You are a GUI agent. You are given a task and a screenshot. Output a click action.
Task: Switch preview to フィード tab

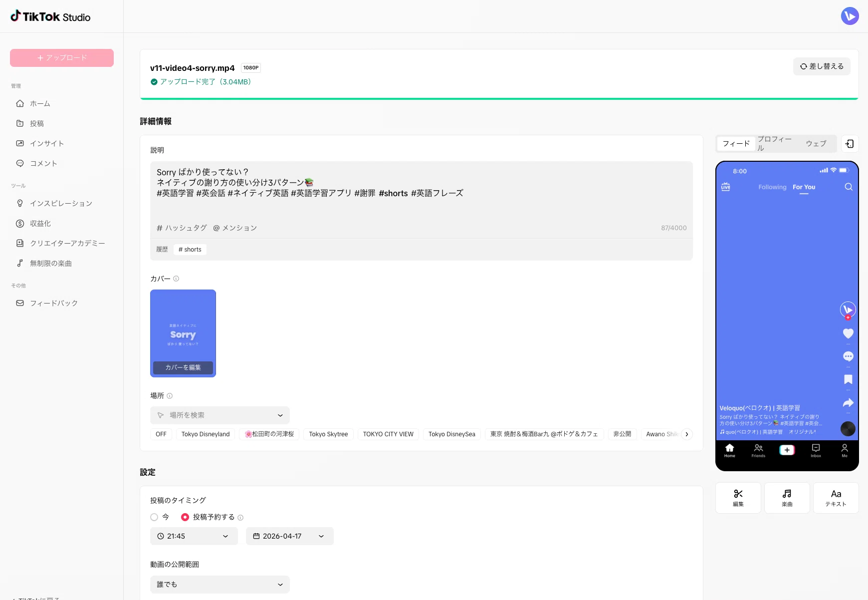(736, 144)
